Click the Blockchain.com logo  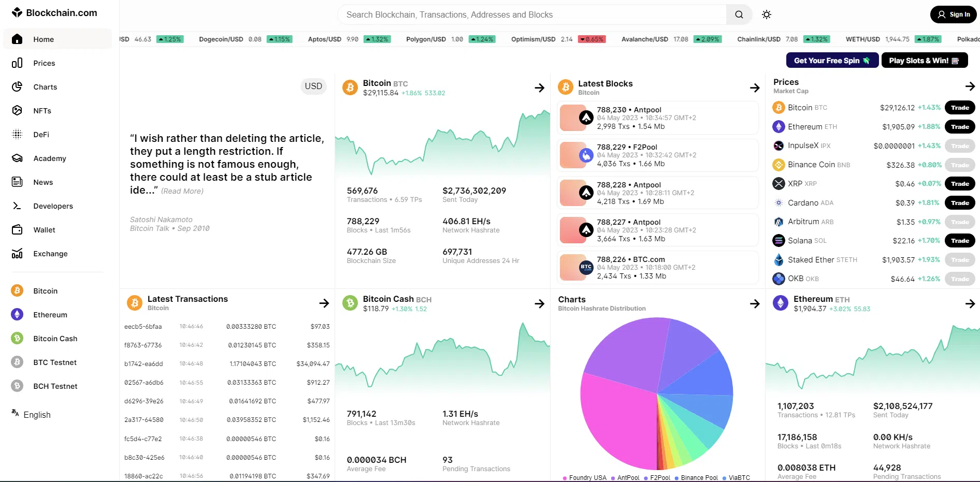click(54, 12)
